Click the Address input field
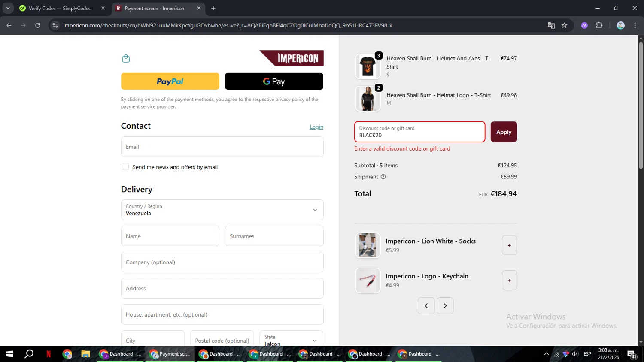Viewport: 644px width, 362px height. click(x=222, y=288)
